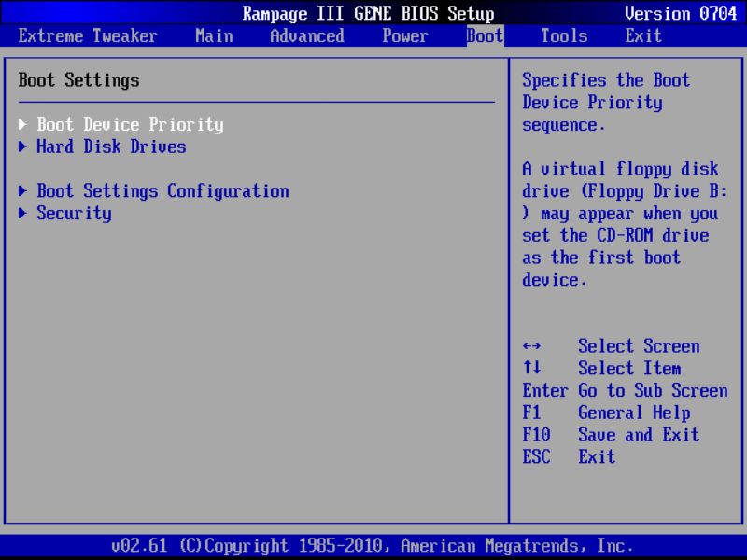
Task: Open the Power tab
Action: pos(405,36)
